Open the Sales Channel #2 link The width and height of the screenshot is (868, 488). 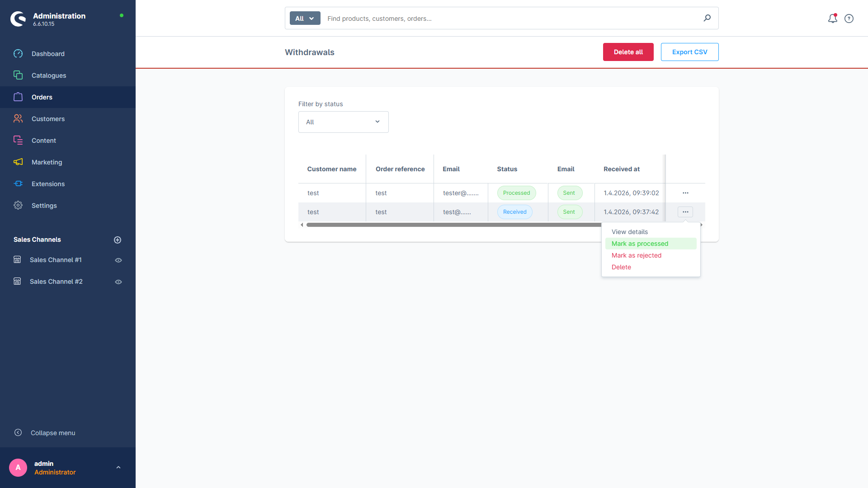pyautogui.click(x=56, y=282)
